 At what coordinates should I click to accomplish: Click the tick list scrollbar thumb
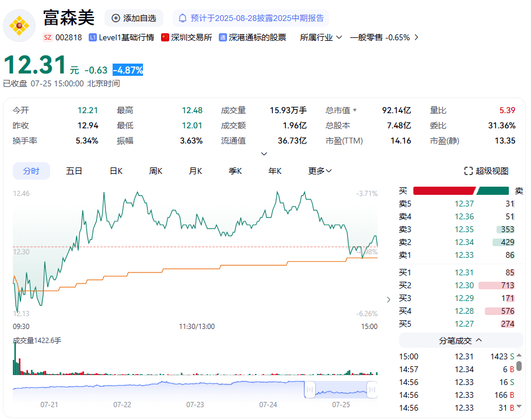click(x=519, y=366)
